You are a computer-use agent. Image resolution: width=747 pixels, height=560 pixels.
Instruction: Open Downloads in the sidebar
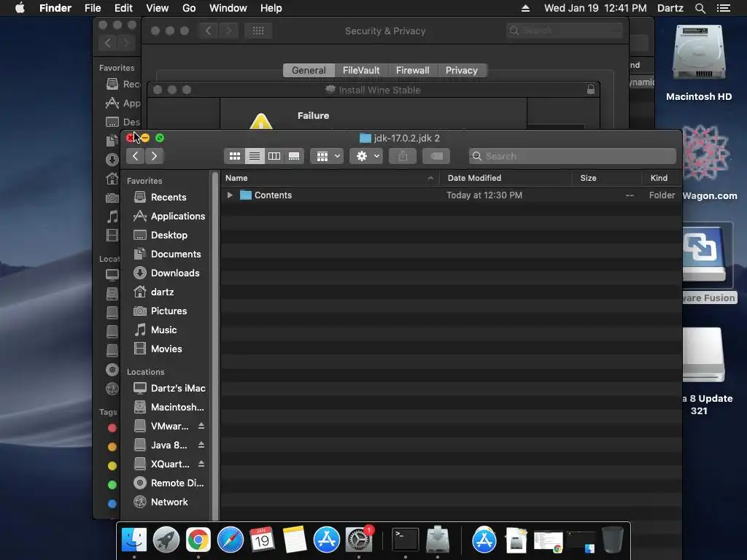pyautogui.click(x=167, y=273)
